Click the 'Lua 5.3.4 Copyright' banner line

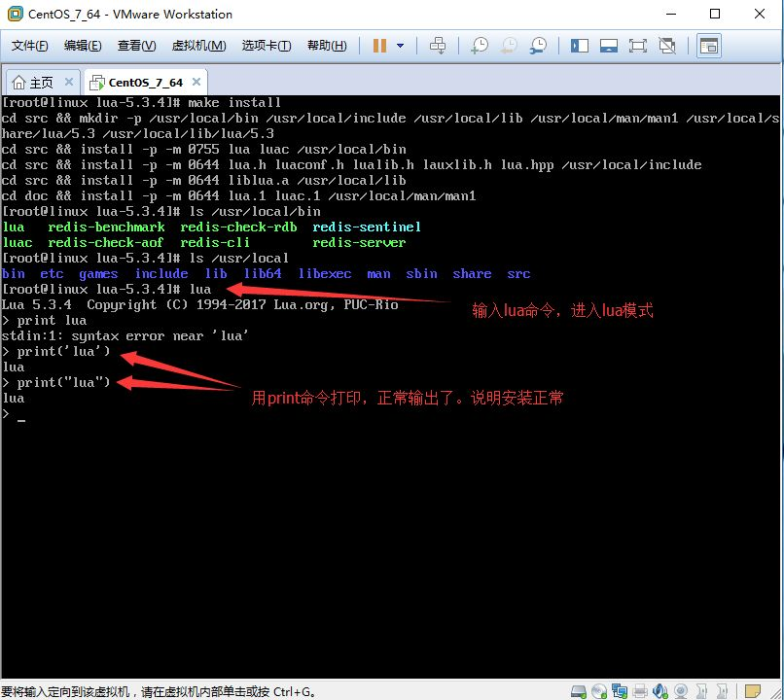pos(200,304)
